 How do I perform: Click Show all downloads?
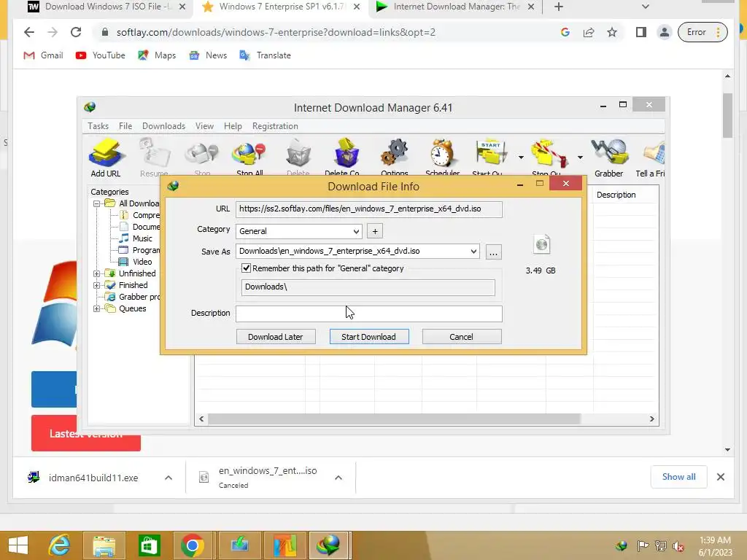click(x=678, y=477)
